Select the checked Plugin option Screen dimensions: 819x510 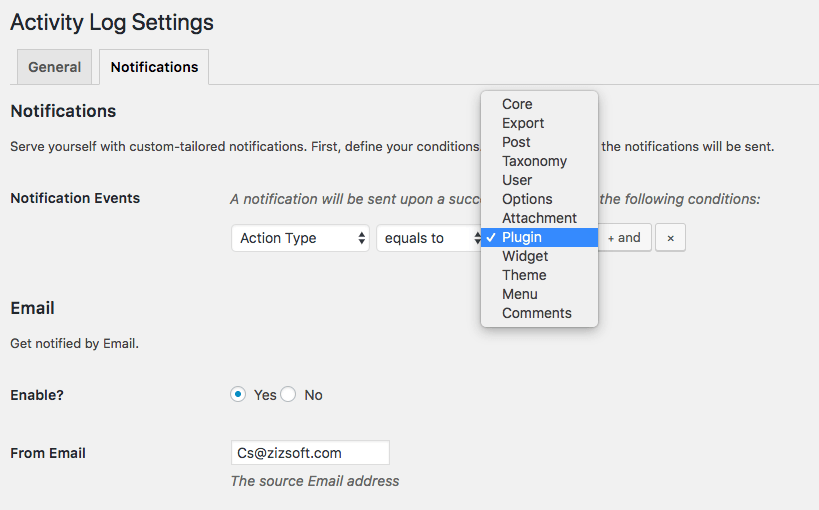pos(522,237)
